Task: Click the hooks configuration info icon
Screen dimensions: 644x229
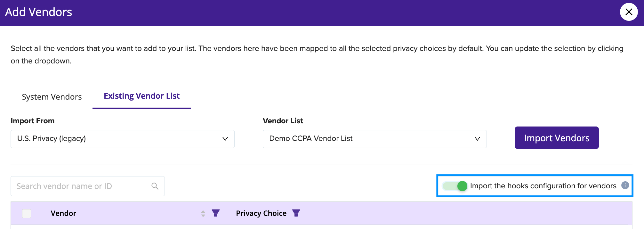Action: (x=625, y=185)
